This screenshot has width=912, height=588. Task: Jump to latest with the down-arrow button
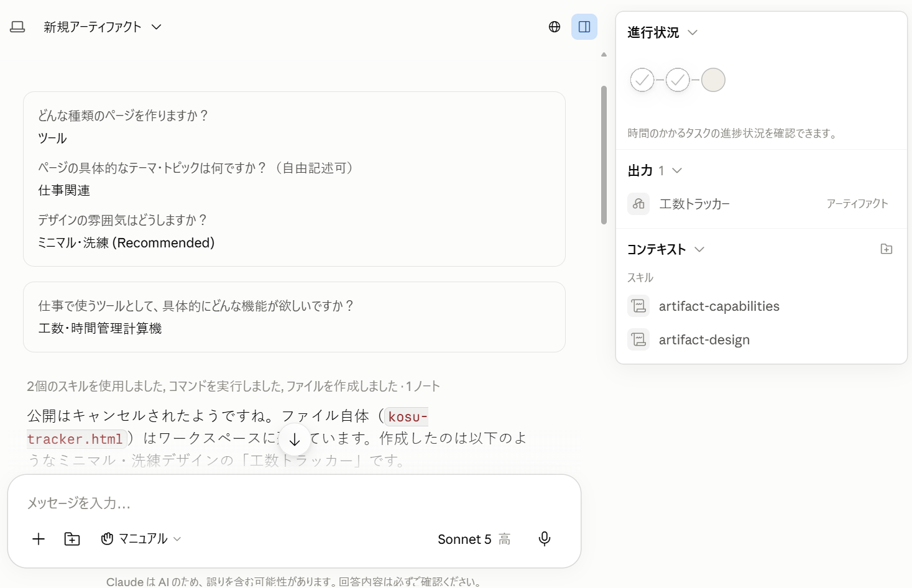click(295, 439)
